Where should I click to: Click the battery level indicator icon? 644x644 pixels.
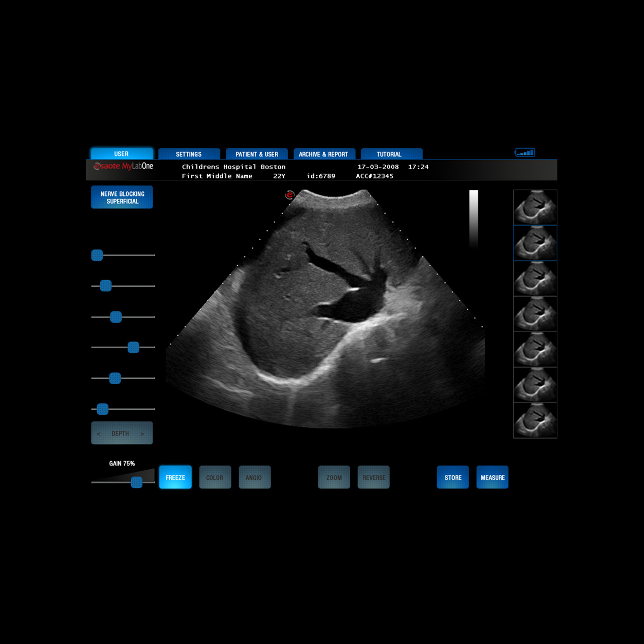coord(525,153)
